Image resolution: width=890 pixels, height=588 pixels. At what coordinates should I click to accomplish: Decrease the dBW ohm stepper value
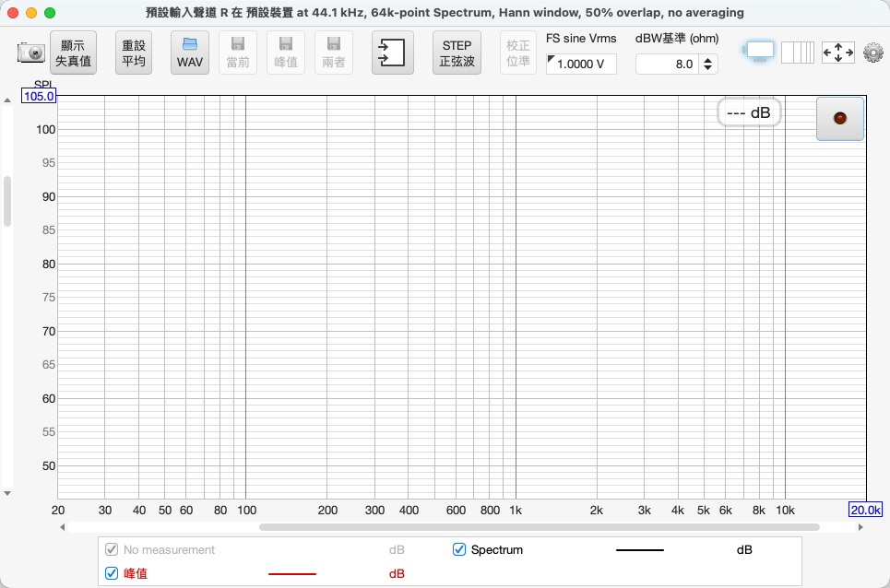(x=707, y=68)
